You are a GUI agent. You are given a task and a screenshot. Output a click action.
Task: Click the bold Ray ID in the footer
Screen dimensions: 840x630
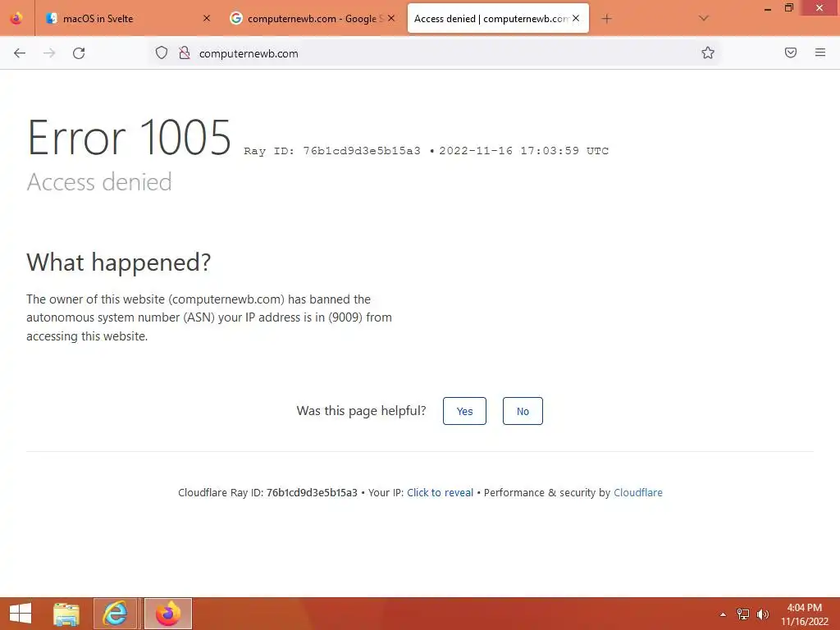[x=312, y=492]
